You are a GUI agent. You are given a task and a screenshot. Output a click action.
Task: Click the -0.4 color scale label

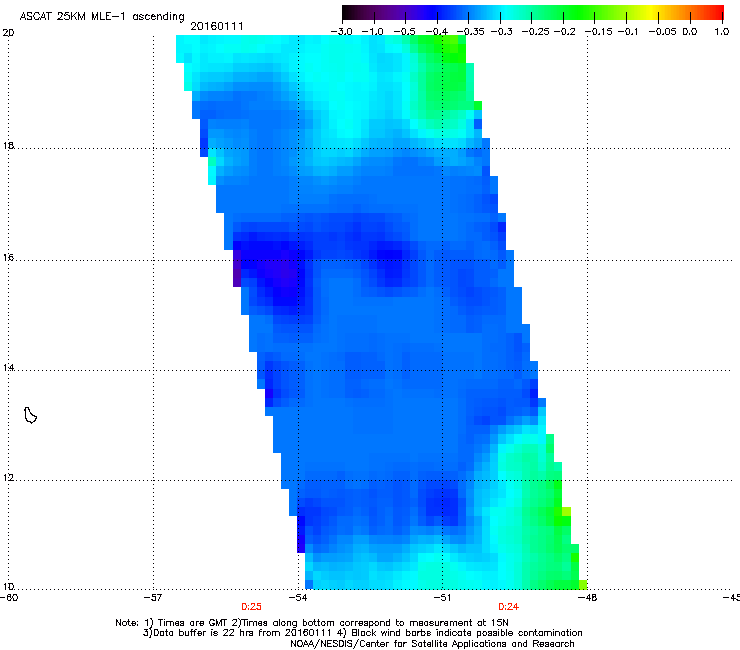437,32
